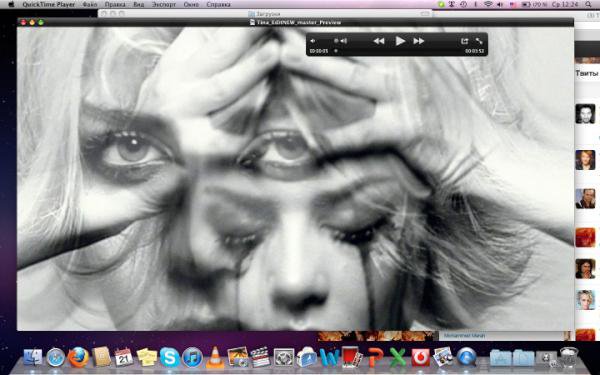Click the remaining time readout

(x=474, y=51)
